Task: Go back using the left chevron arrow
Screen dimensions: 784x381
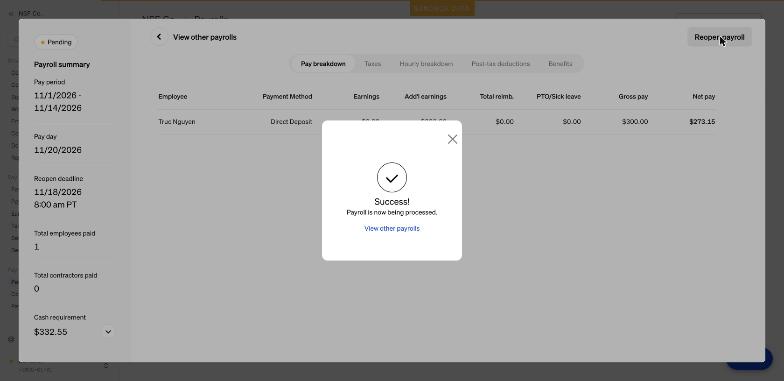Action: pyautogui.click(x=159, y=37)
